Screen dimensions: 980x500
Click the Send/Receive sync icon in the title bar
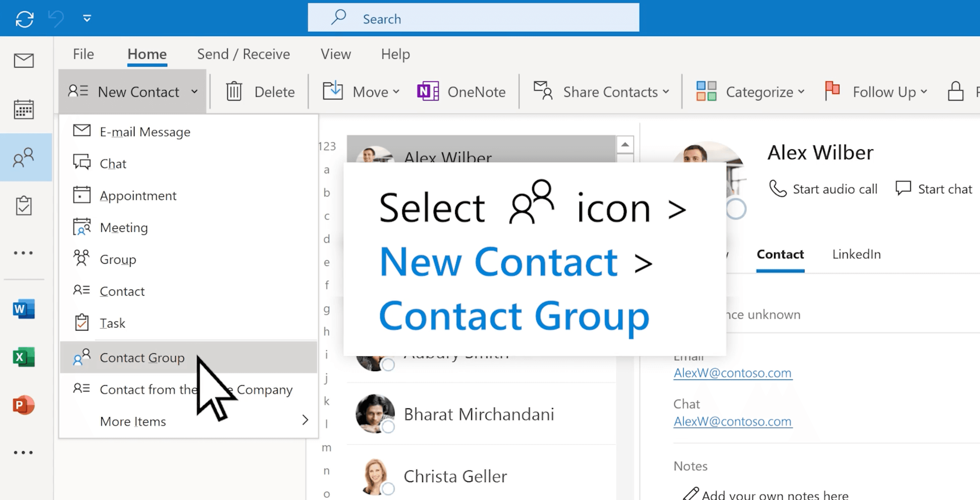pyautogui.click(x=25, y=19)
